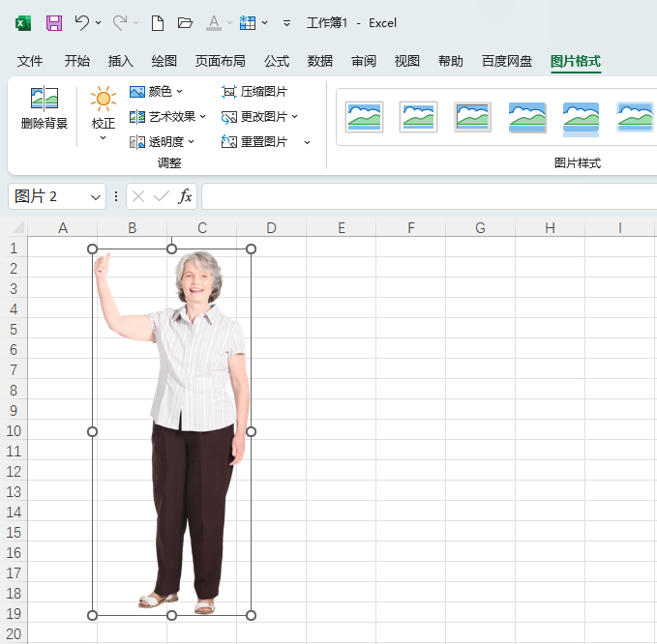The height and width of the screenshot is (644, 657).
Task: Click the Insert Function fx icon
Action: 185,196
